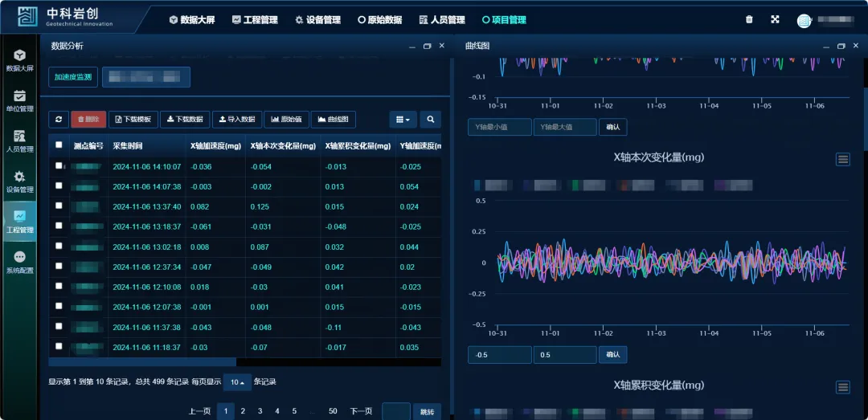
Task: Check row with time 2024-11-06 12:10:08
Action: click(x=59, y=286)
